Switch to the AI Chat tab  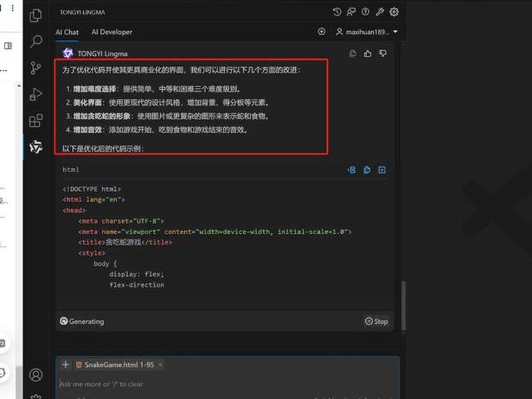pyautogui.click(x=67, y=32)
